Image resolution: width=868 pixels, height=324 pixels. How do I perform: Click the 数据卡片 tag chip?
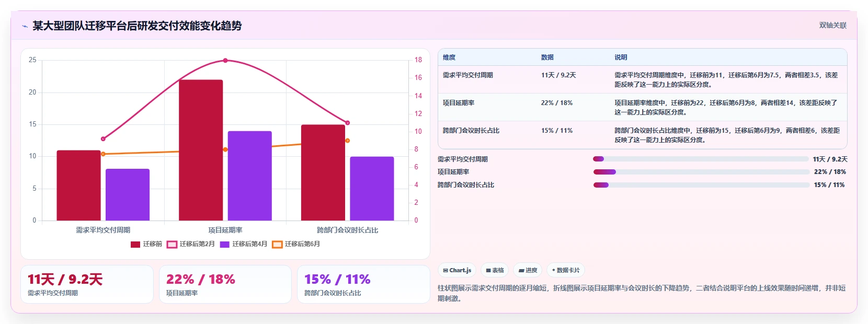[566, 270]
